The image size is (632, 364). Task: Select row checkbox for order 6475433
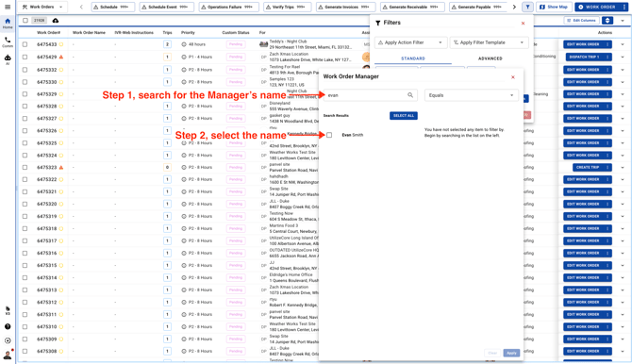click(x=25, y=44)
